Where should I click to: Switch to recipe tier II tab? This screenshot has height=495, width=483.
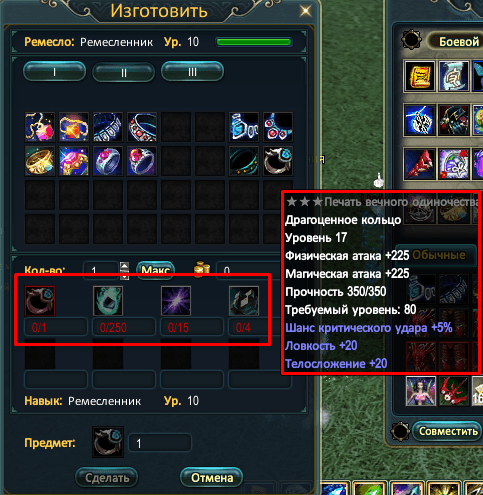124,72
